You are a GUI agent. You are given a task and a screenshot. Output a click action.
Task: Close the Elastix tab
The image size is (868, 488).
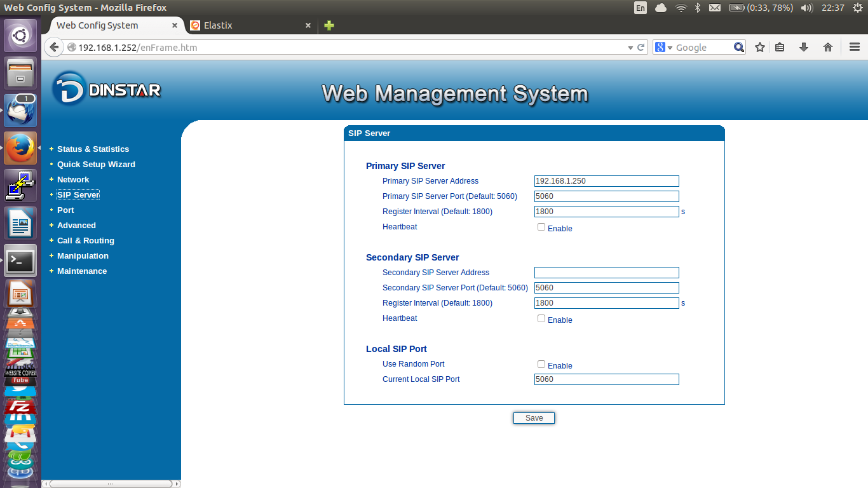(x=308, y=25)
